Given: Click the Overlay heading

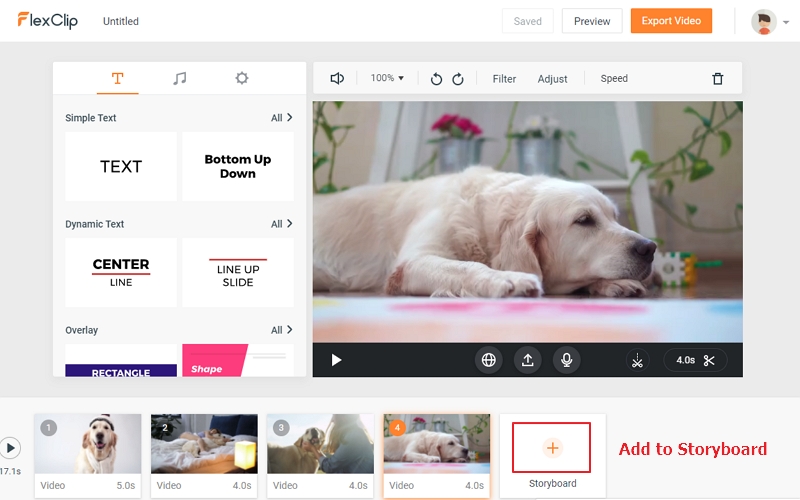Looking at the screenshot, I should click(x=82, y=330).
